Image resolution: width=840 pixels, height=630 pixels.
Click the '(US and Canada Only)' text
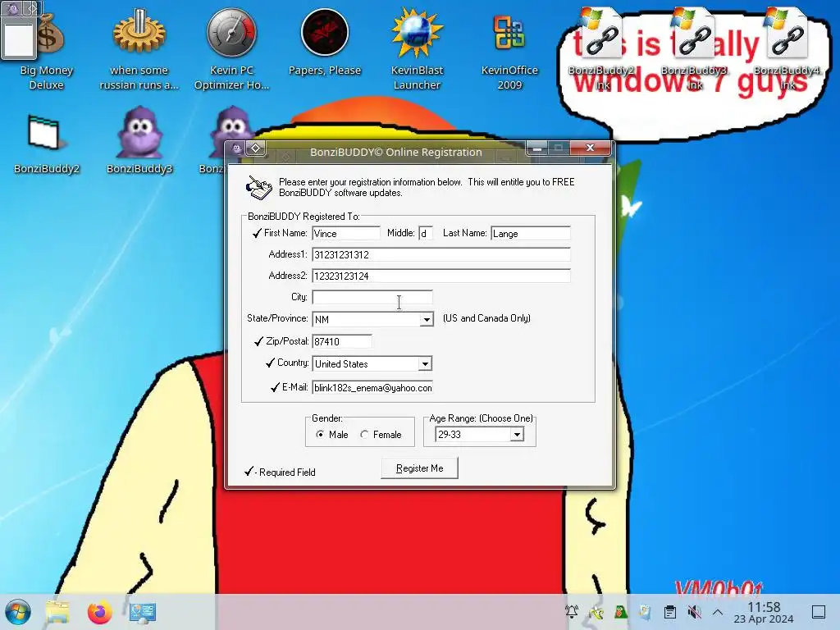486,318
